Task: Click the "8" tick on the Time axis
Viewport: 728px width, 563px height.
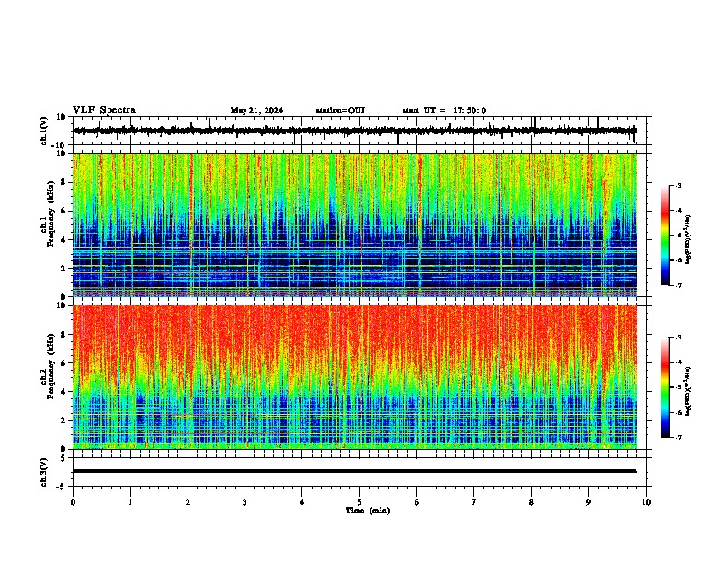Action: click(x=531, y=502)
